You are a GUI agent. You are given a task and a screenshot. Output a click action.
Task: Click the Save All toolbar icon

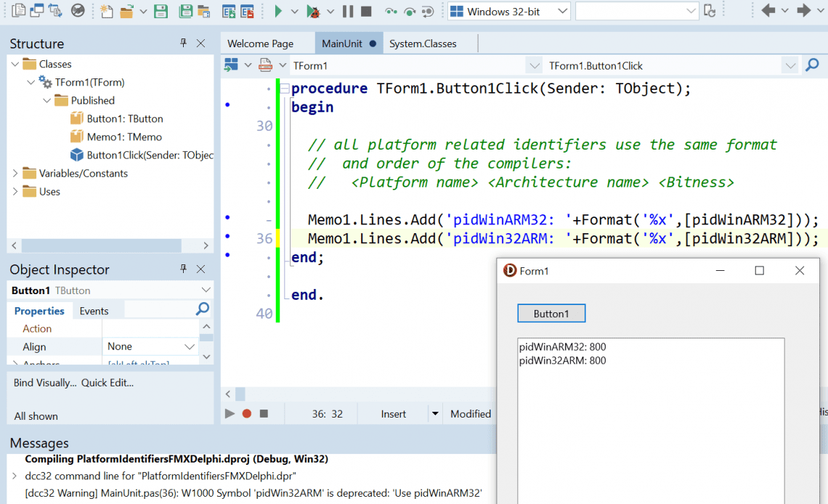click(185, 12)
